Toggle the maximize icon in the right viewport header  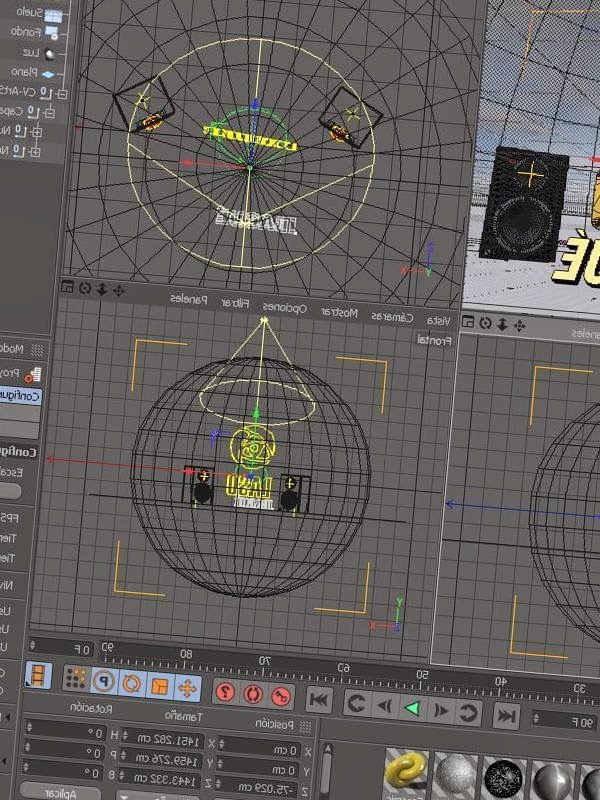(x=468, y=321)
